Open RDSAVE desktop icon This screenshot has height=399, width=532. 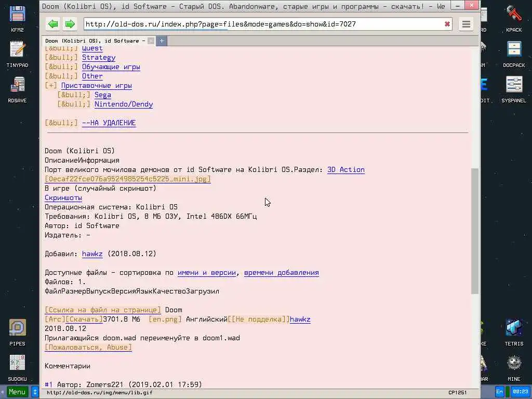coord(17,89)
